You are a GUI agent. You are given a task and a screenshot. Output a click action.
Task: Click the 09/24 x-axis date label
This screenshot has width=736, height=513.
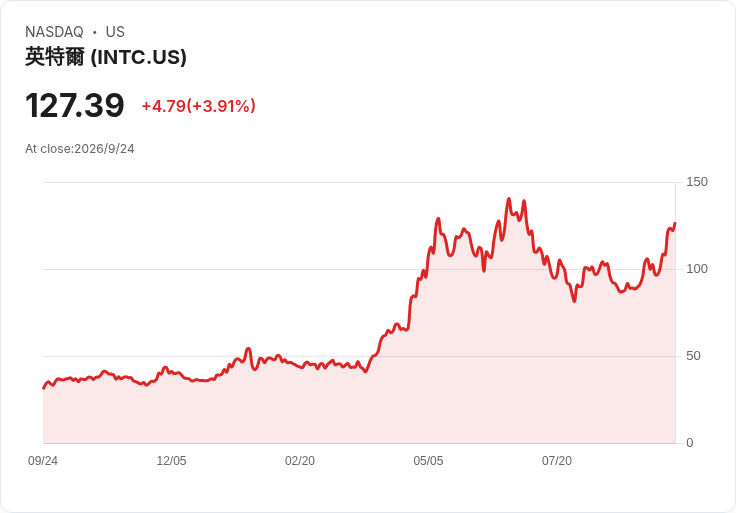pos(43,460)
